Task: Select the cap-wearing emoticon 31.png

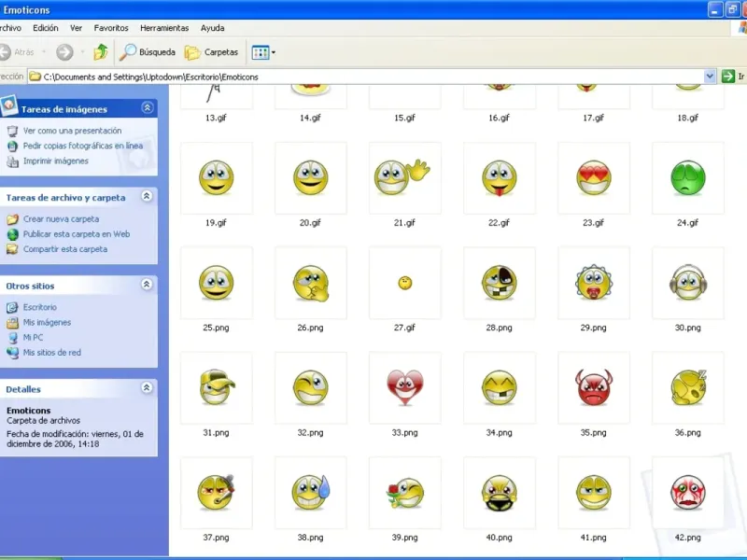Action: coord(217,387)
